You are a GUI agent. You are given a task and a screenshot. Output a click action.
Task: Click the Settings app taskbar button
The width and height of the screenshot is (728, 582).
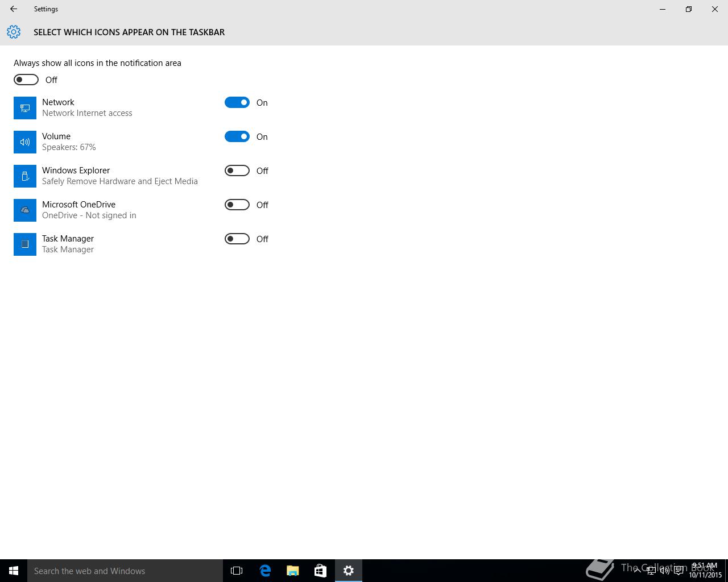click(349, 571)
